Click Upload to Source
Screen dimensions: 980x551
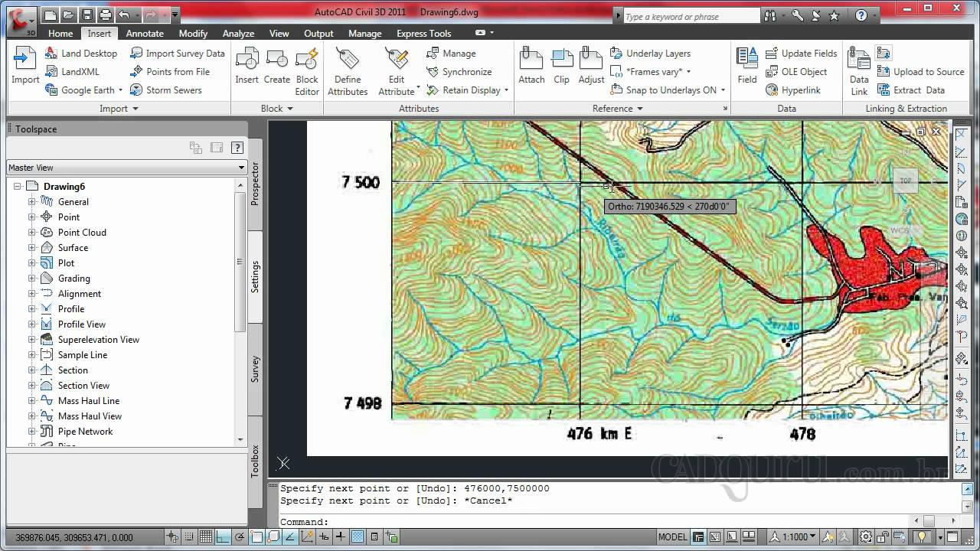[921, 72]
